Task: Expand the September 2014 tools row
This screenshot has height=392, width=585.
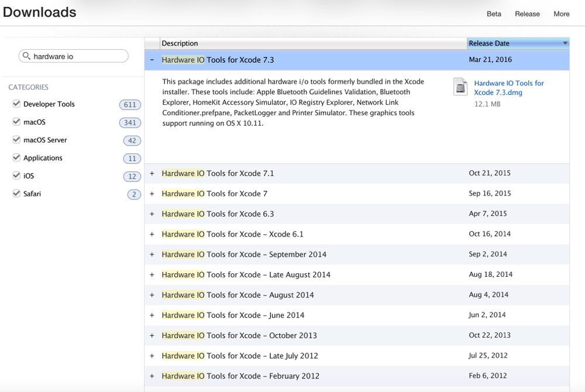Action: coord(152,255)
